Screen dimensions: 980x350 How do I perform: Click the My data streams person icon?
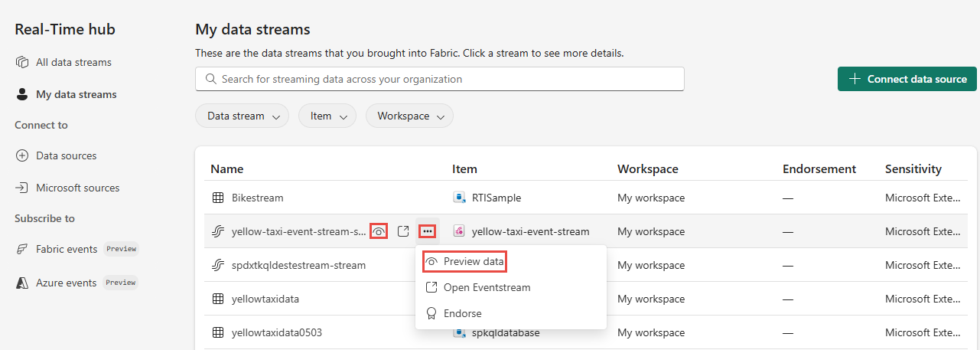click(x=22, y=94)
